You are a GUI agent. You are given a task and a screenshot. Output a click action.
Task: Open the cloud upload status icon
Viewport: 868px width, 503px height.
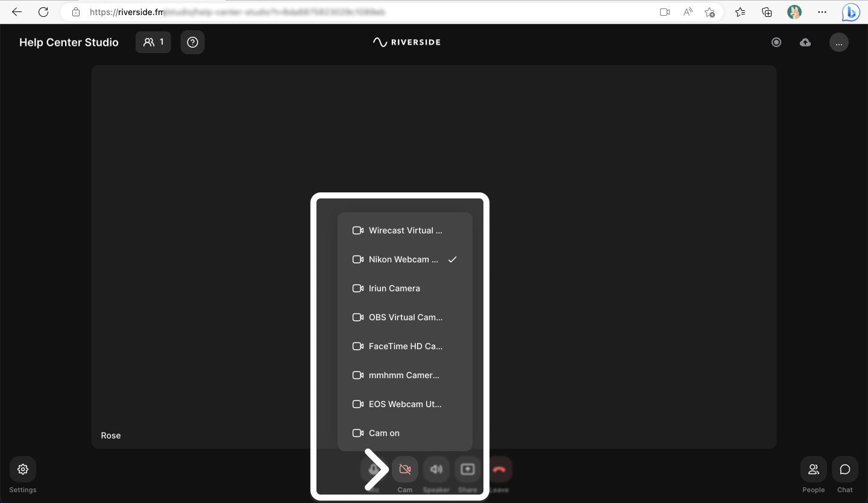point(805,42)
